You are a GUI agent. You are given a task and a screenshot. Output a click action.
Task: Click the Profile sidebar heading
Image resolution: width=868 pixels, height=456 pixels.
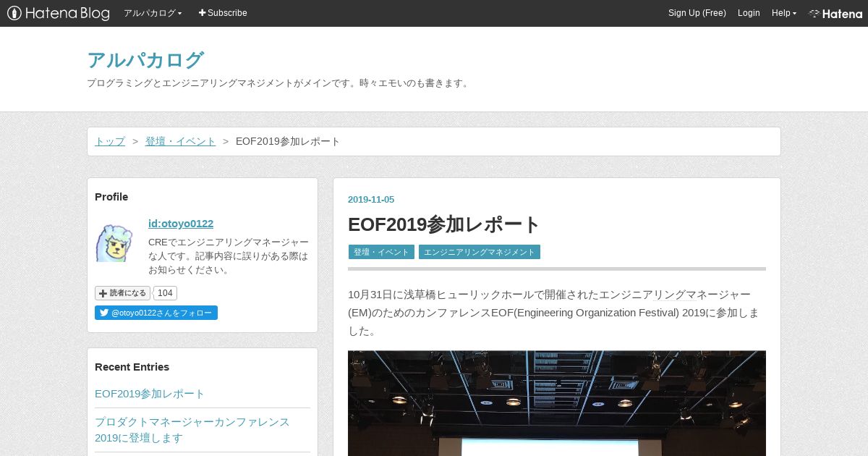pos(111,197)
